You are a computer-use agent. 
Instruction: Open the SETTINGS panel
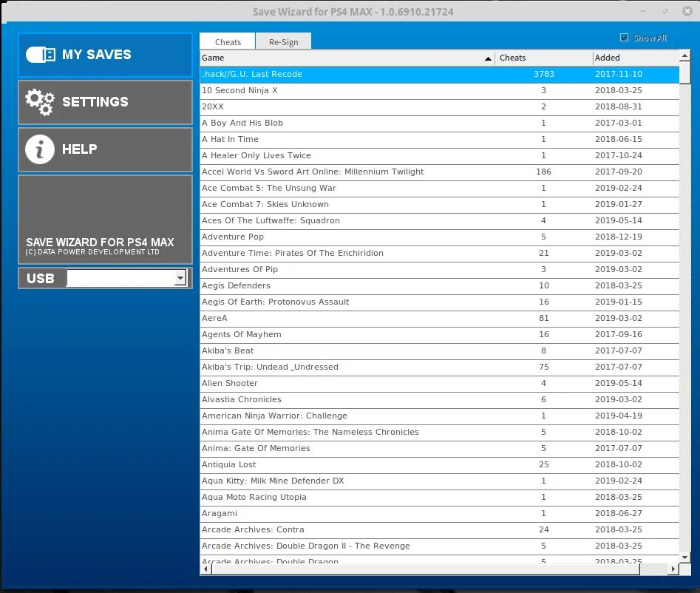105,102
